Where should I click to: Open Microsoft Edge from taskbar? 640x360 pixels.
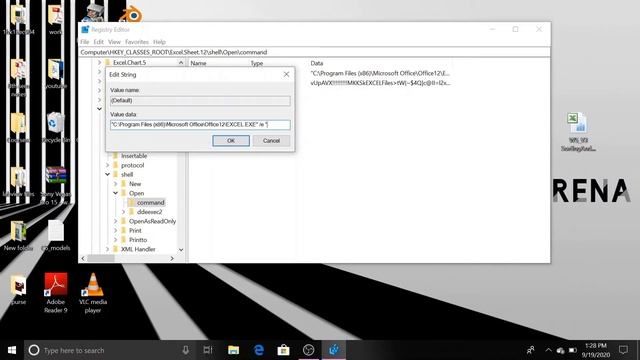(259, 350)
